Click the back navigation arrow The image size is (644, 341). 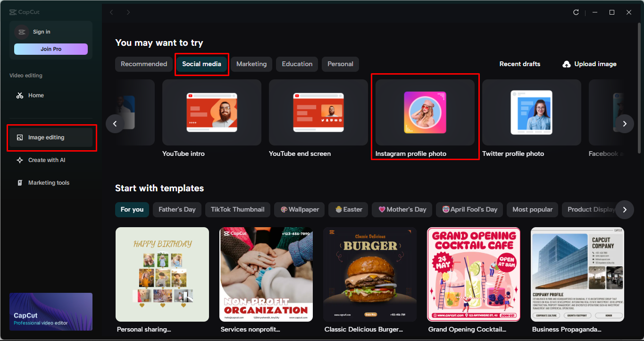[111, 12]
